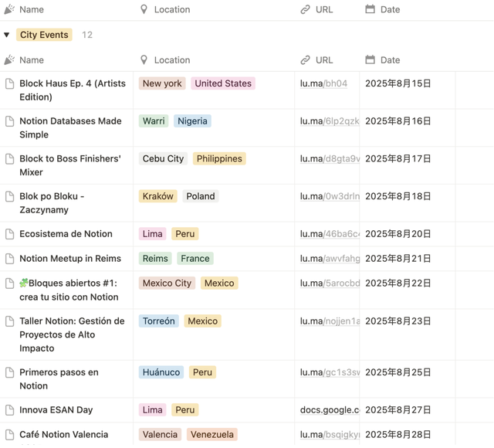Image resolution: width=494 pixels, height=448 pixels.
Task: Click the New york location tag
Action: (162, 83)
